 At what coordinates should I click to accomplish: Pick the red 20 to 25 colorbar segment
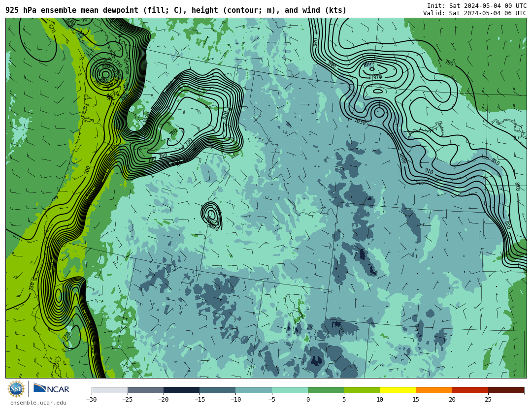pos(470,390)
